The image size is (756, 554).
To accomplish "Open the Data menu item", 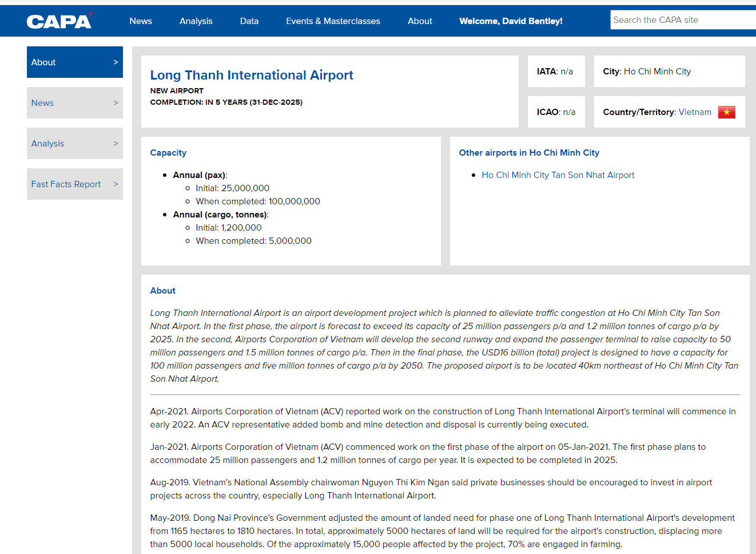I will click(x=249, y=21).
